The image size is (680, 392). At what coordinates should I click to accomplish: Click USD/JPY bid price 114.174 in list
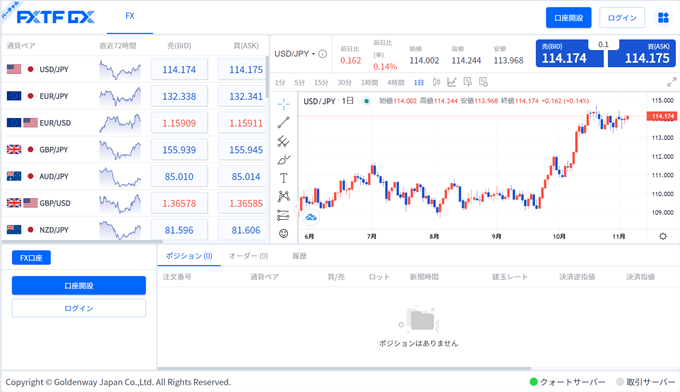tap(179, 69)
